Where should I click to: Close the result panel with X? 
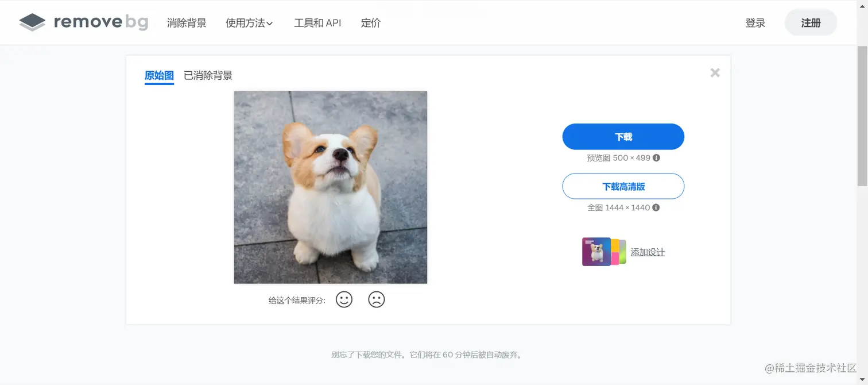point(715,73)
